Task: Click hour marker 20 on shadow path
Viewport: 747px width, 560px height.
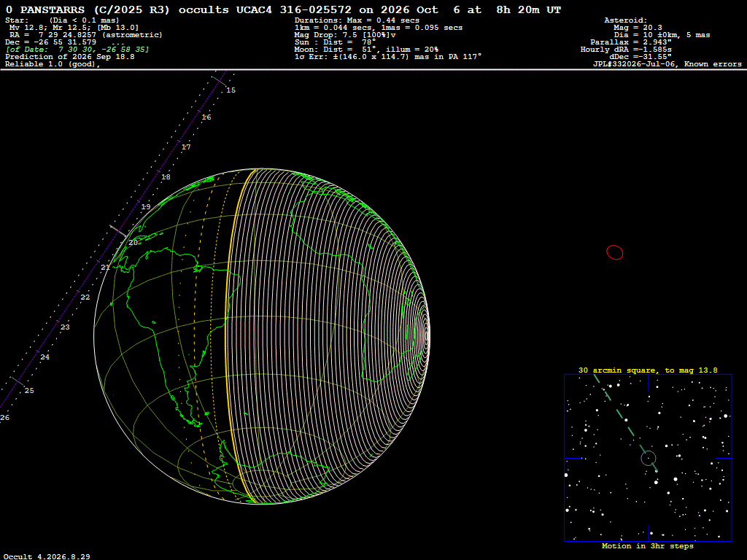Action: [x=133, y=242]
